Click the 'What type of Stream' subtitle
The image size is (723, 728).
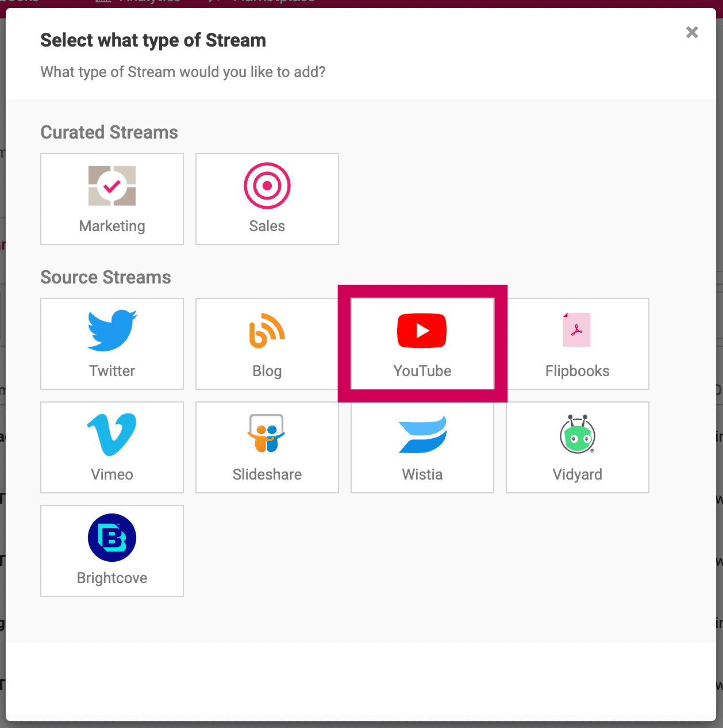[x=183, y=72]
